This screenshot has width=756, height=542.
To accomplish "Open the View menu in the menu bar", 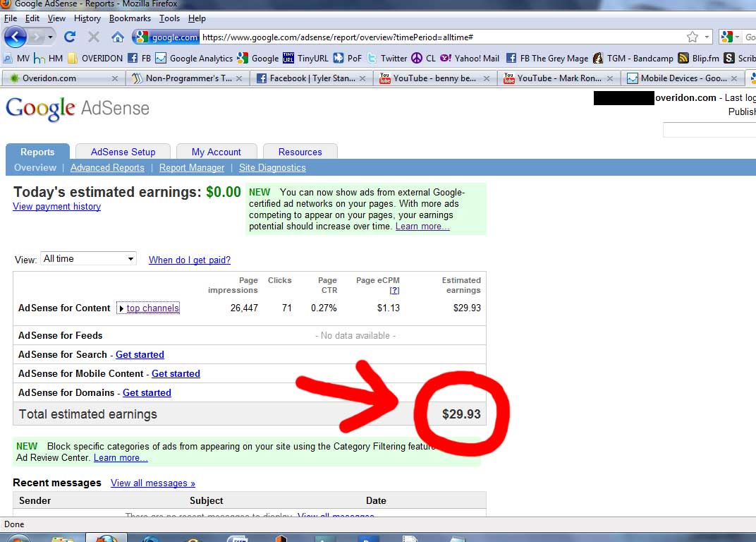I will coord(56,18).
